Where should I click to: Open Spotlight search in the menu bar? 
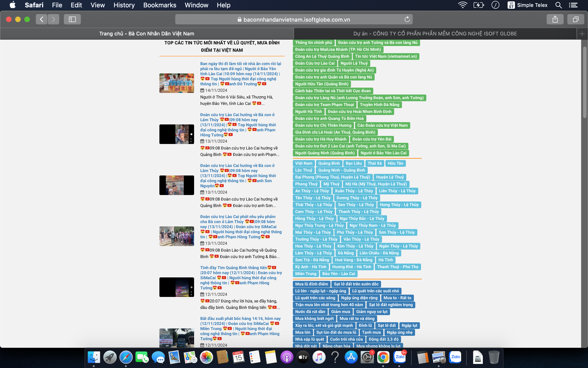click(x=558, y=5)
